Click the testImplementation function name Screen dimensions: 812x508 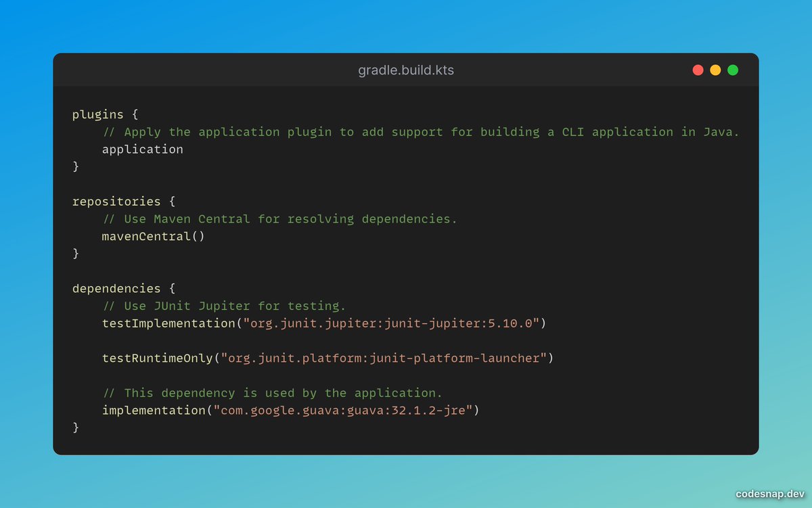click(x=168, y=323)
